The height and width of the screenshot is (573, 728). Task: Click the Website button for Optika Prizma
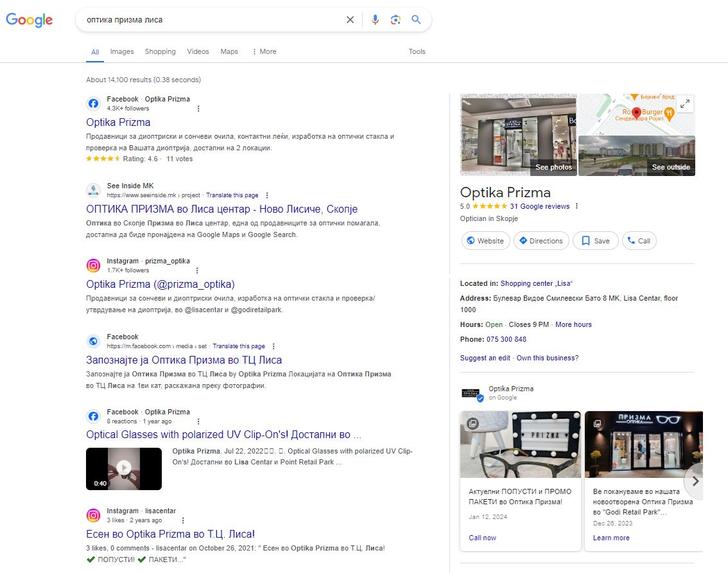click(x=485, y=240)
